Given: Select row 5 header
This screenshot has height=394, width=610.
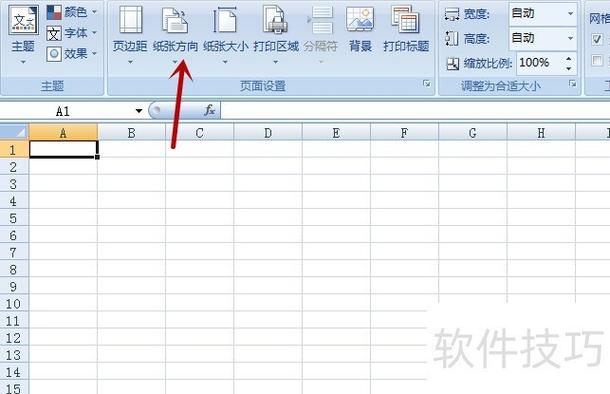Looking at the screenshot, I should pyautogui.click(x=14, y=218).
